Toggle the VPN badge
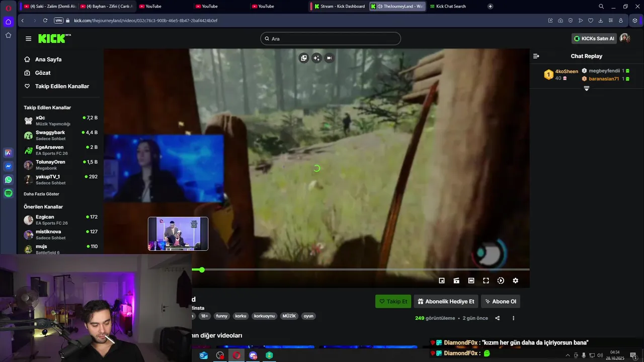644x362 pixels. 58,21
